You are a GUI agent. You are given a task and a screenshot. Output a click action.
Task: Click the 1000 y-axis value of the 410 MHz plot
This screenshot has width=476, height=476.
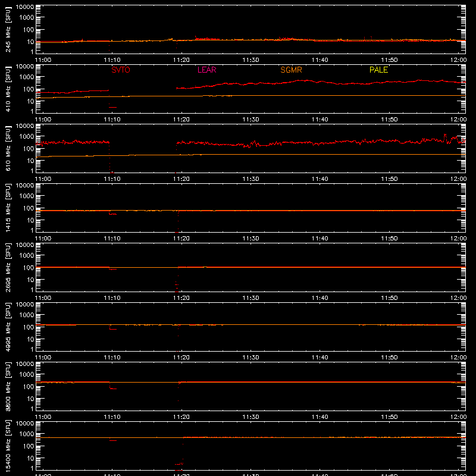click(27, 77)
